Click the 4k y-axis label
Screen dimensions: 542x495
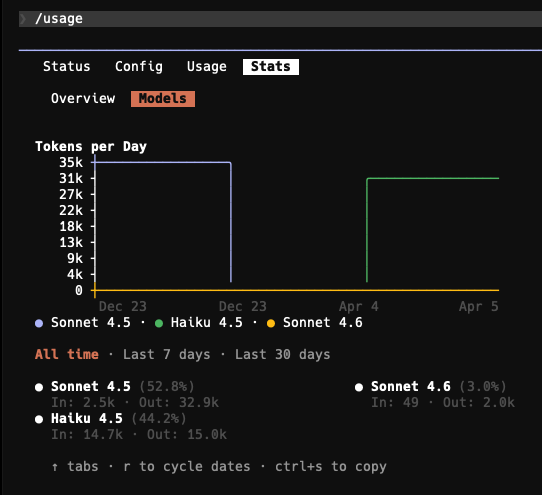tap(75, 274)
